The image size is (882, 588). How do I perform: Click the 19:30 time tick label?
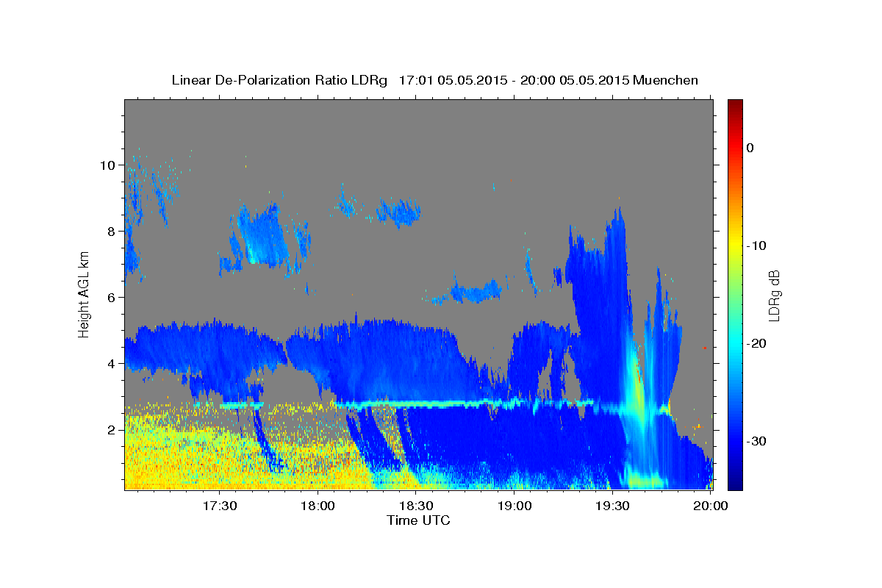coord(612,506)
